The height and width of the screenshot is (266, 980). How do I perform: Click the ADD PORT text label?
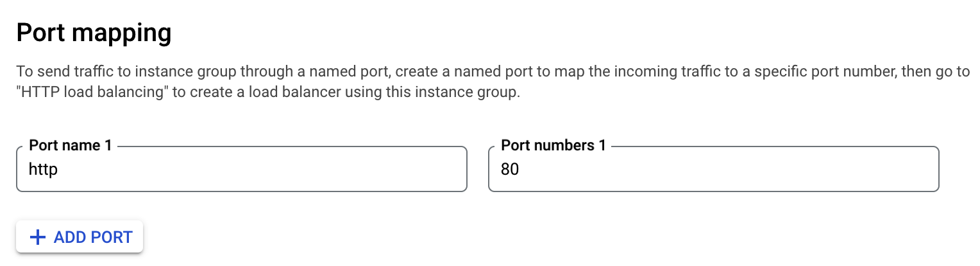point(93,238)
